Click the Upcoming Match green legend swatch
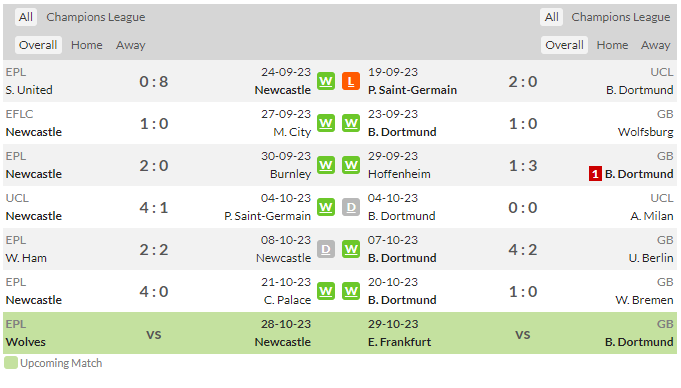 tap(11, 363)
